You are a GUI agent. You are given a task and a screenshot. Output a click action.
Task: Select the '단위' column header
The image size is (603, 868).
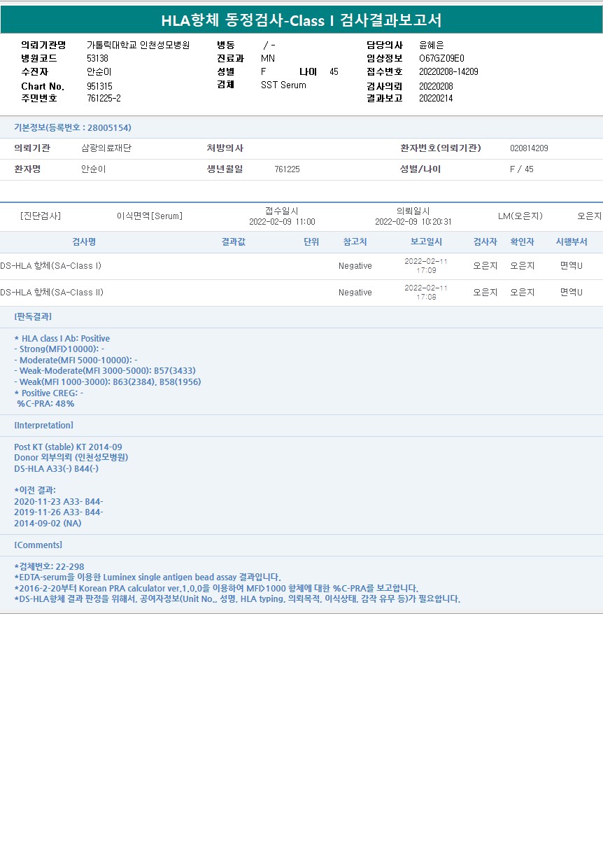click(311, 241)
